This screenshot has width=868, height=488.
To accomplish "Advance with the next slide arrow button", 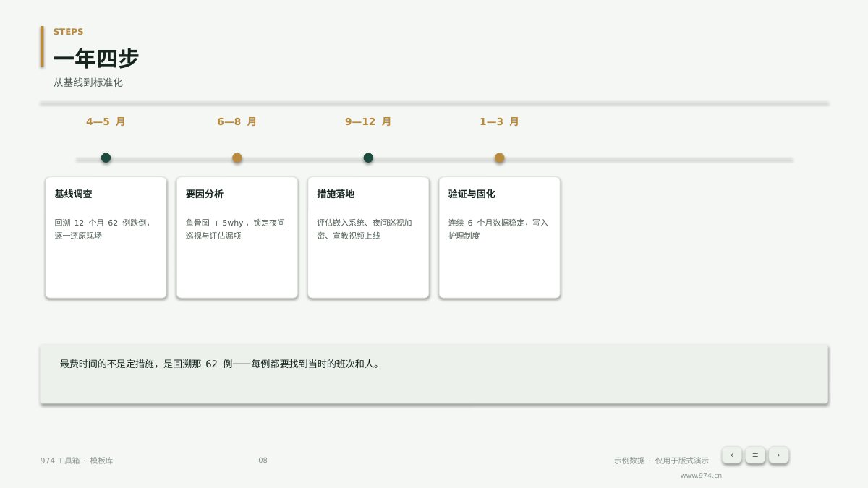I will [778, 455].
